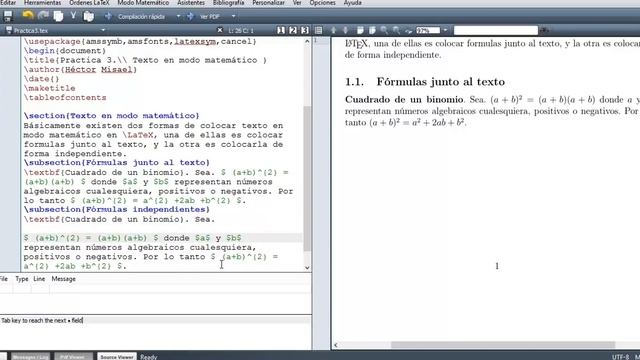This screenshot has width=640, height=360.
Task: Click the Line column header in the log
Action: point(39,279)
